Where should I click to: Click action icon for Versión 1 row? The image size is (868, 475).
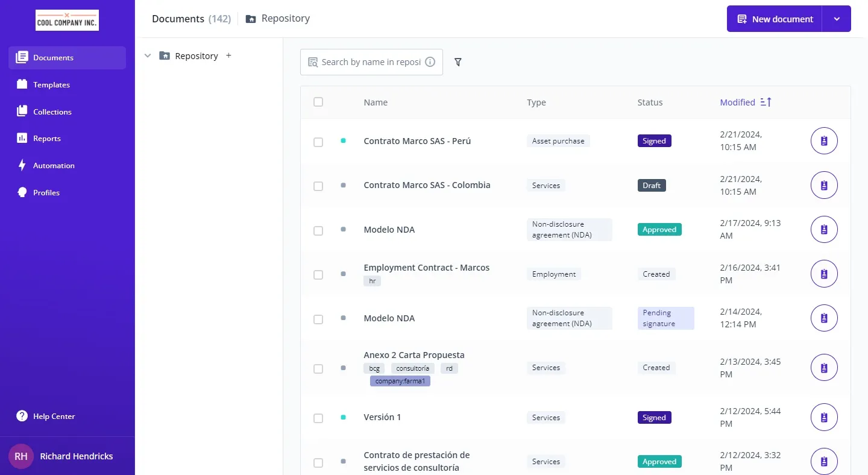click(x=823, y=418)
